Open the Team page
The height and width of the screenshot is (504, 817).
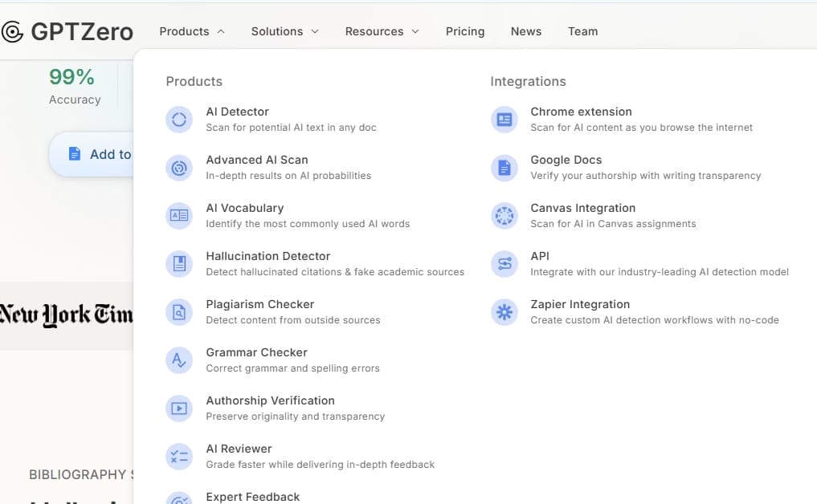coord(582,32)
